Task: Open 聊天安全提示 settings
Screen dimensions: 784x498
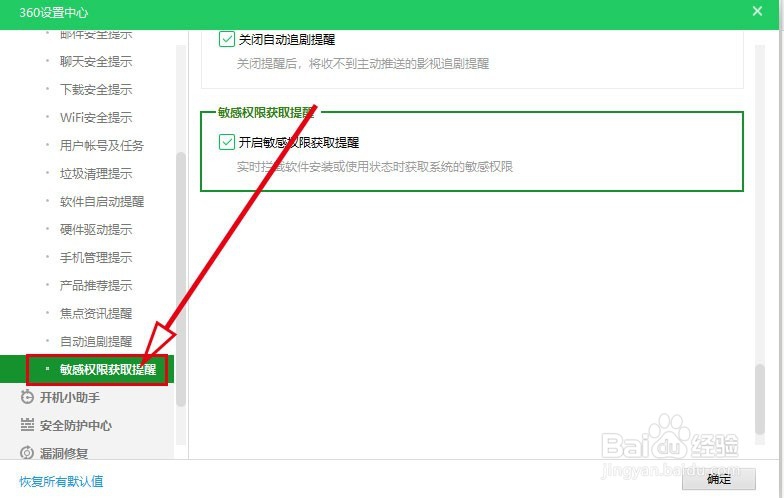Action: pos(96,62)
